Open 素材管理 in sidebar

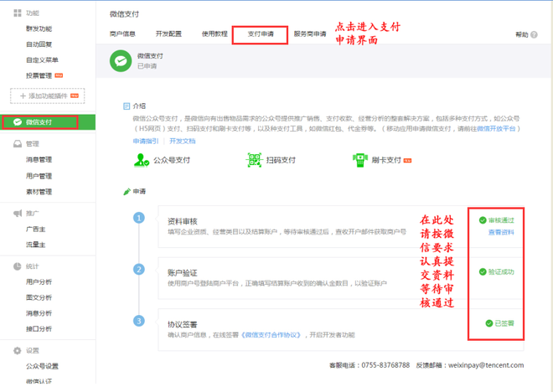click(x=39, y=192)
